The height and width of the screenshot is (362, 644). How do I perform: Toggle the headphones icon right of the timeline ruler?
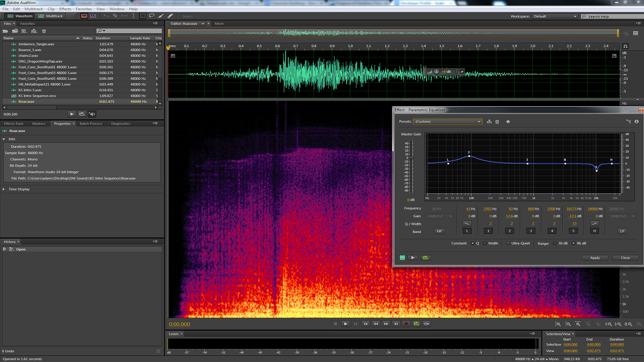[x=625, y=46]
